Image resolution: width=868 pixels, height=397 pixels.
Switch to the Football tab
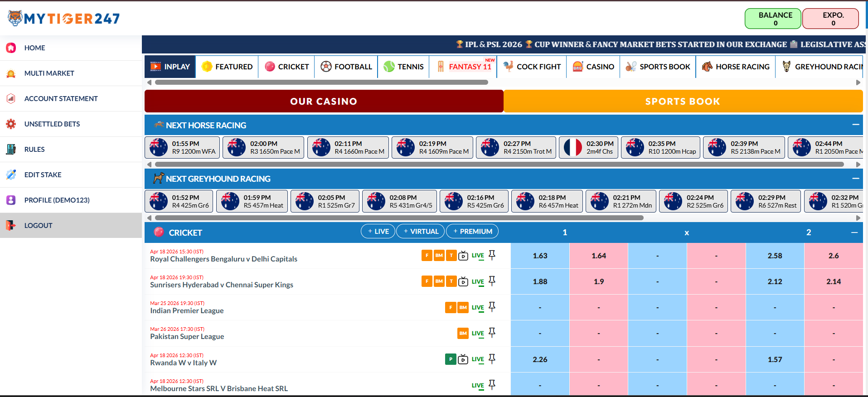[x=346, y=67]
